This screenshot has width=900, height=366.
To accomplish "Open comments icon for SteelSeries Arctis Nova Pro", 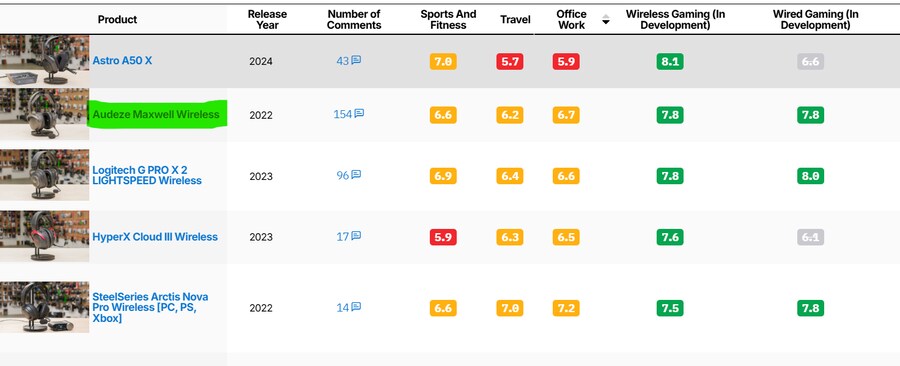I will [x=356, y=307].
